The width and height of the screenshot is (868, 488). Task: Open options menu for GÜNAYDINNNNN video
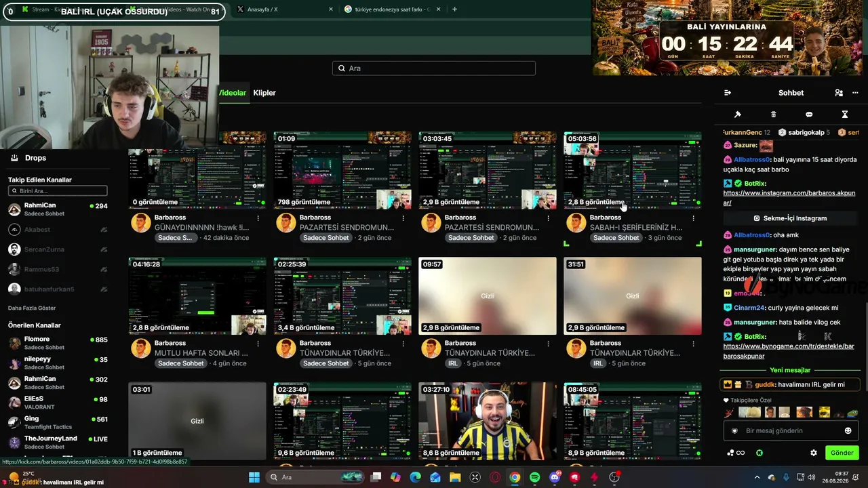[x=258, y=218]
